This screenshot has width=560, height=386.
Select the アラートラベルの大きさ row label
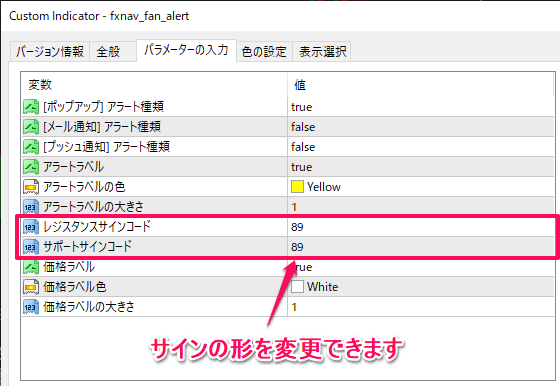pos(94,207)
